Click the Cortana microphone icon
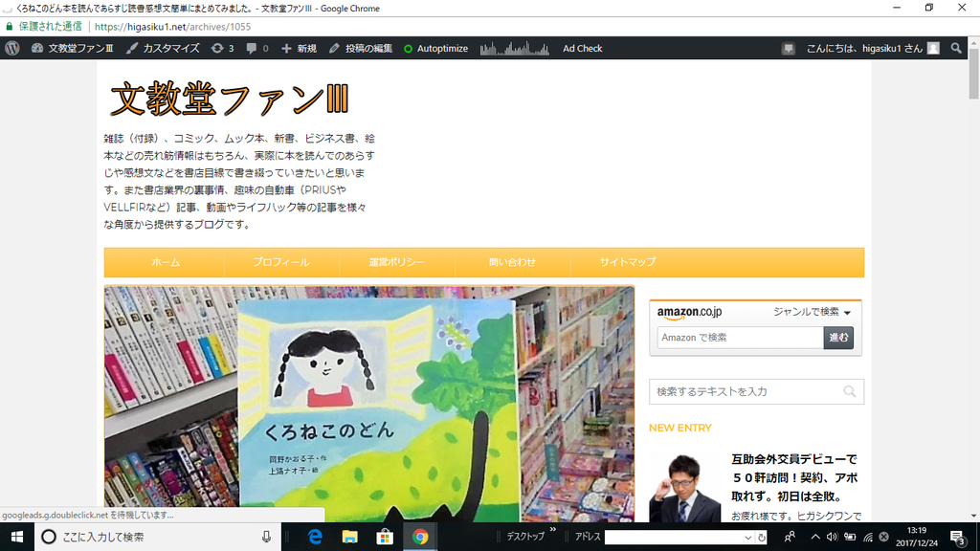 coord(266,537)
